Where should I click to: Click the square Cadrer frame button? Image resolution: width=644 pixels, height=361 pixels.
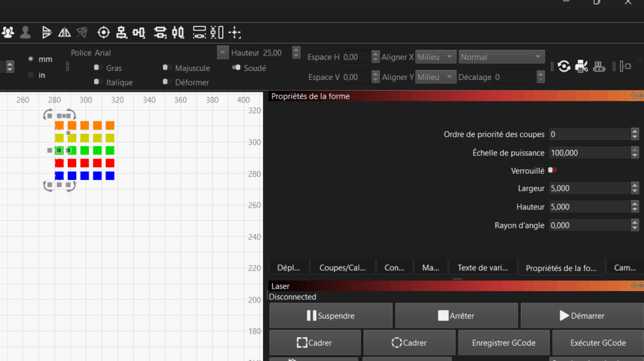tap(315, 343)
